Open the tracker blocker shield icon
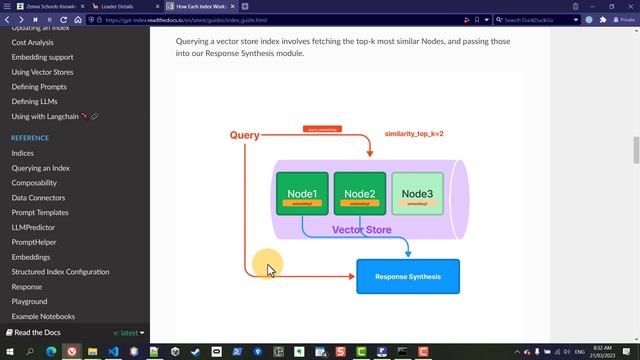This screenshot has width=640, height=360. click(x=91, y=20)
